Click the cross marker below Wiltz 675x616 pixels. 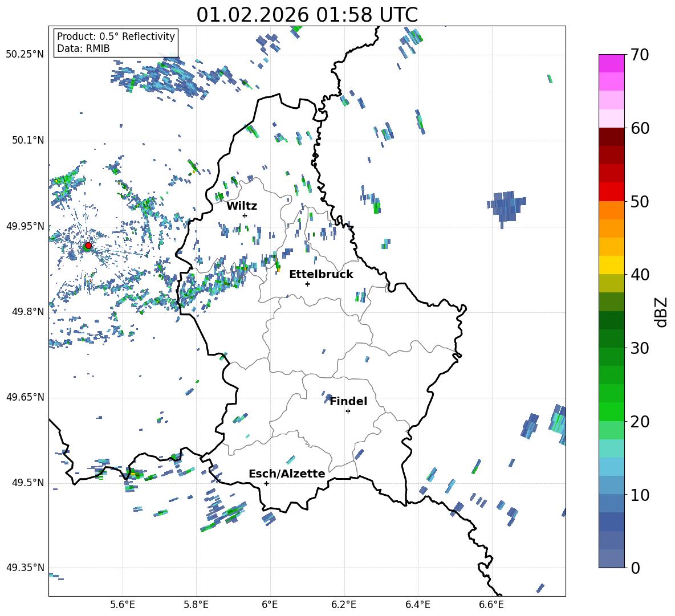245,215
